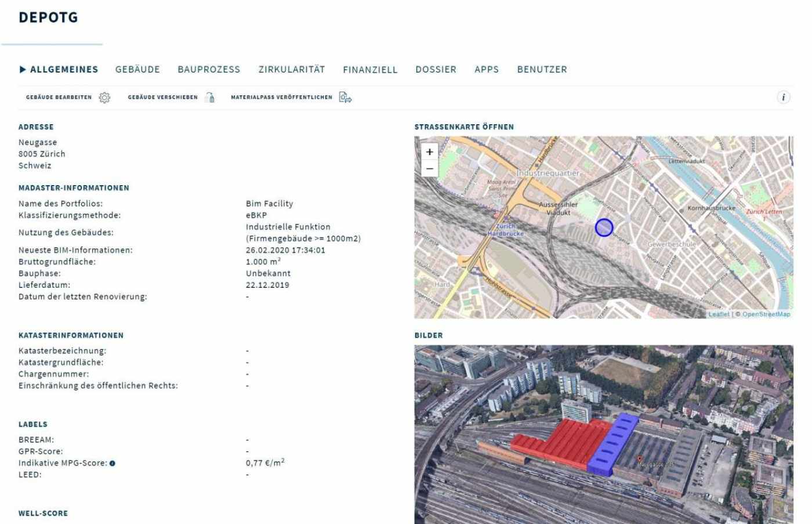Zoom out on the street map
The image size is (812, 524).
[x=429, y=169]
